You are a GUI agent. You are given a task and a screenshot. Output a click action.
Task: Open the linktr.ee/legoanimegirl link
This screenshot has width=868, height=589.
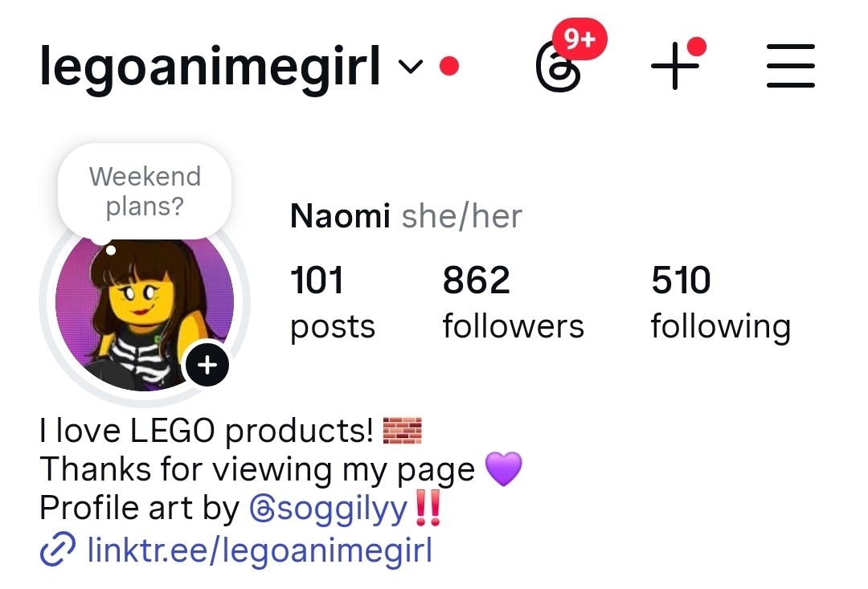(x=260, y=550)
